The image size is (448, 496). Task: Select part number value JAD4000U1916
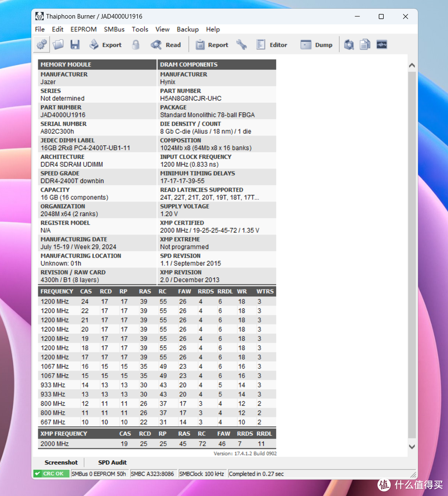click(63, 115)
